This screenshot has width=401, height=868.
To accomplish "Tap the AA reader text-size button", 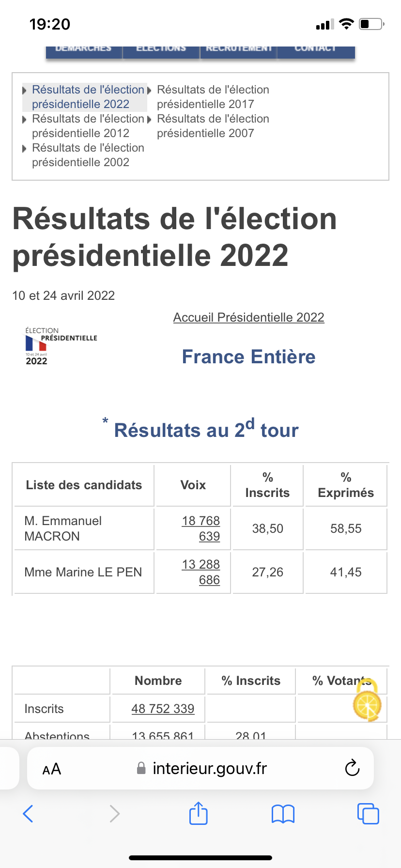I will [52, 769].
